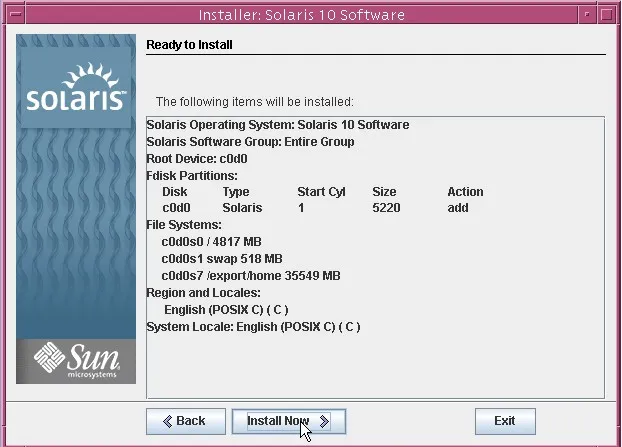
Task: Select "System Locale: English (POSIX C)" line
Action: tap(253, 327)
